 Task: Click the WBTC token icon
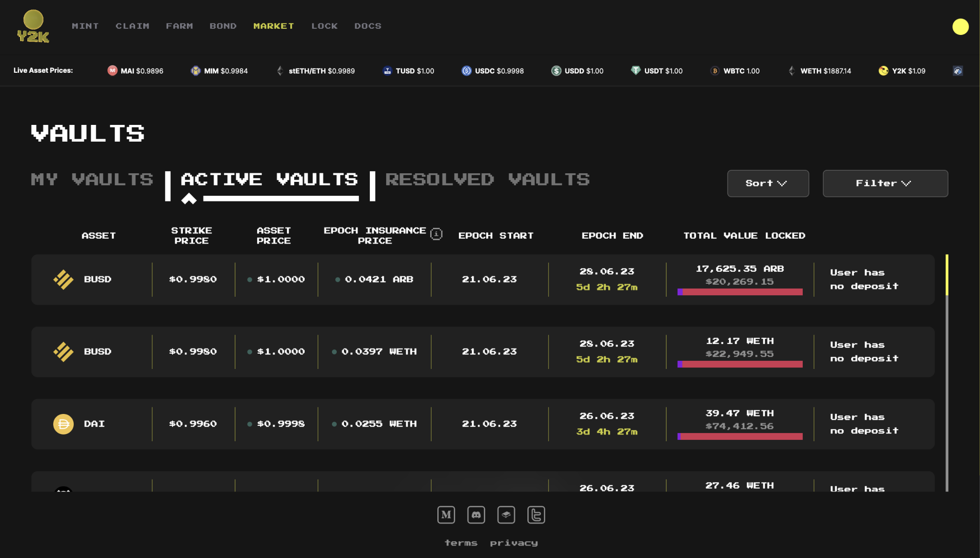pos(715,71)
